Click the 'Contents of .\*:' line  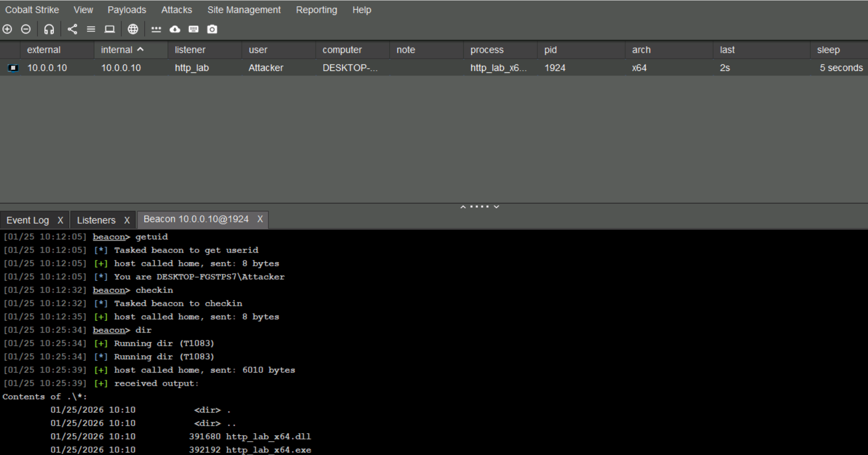[x=45, y=397]
